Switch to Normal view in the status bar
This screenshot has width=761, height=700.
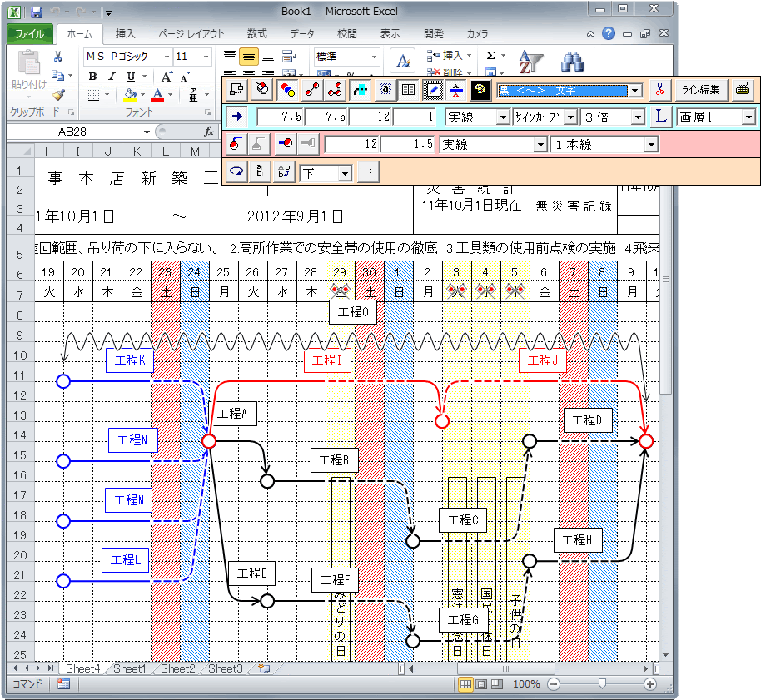[465, 684]
